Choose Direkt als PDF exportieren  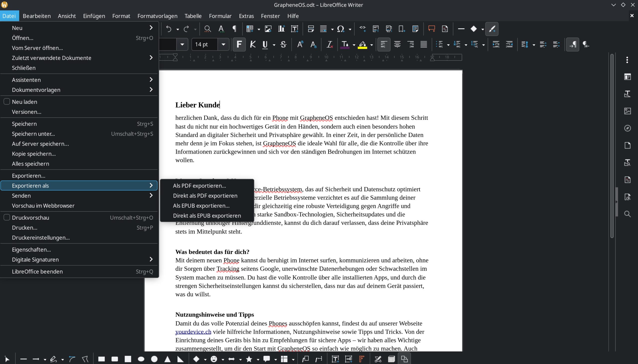click(x=205, y=195)
